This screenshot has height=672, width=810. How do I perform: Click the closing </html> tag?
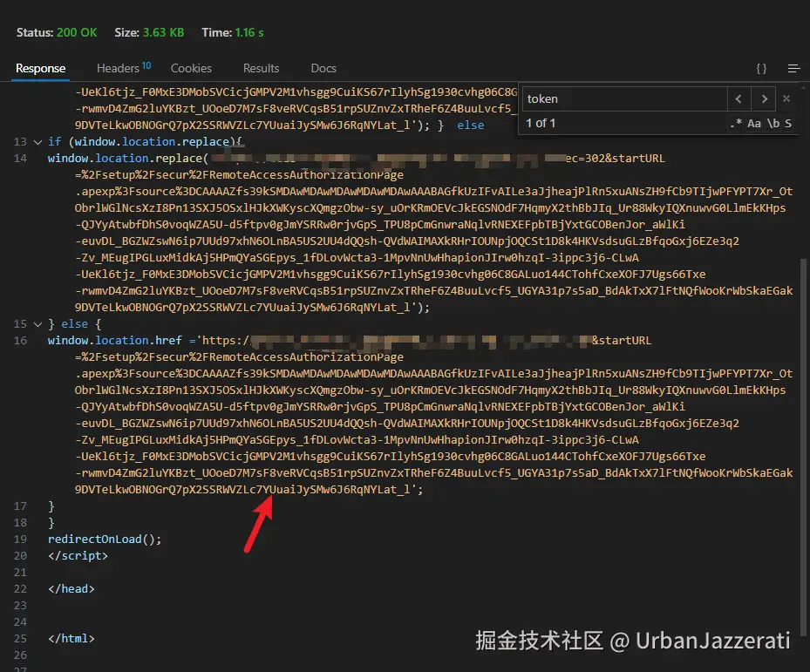click(71, 638)
